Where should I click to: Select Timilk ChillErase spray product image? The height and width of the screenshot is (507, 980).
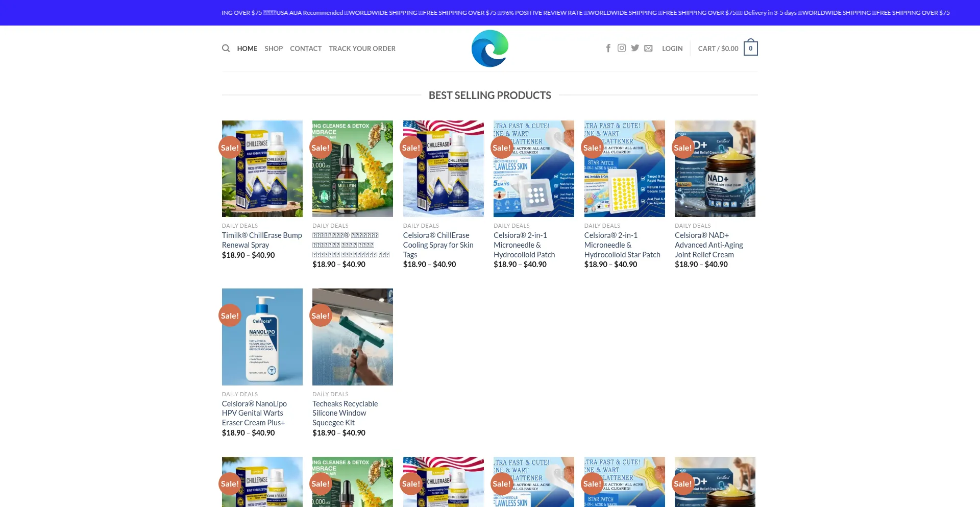pyautogui.click(x=262, y=168)
